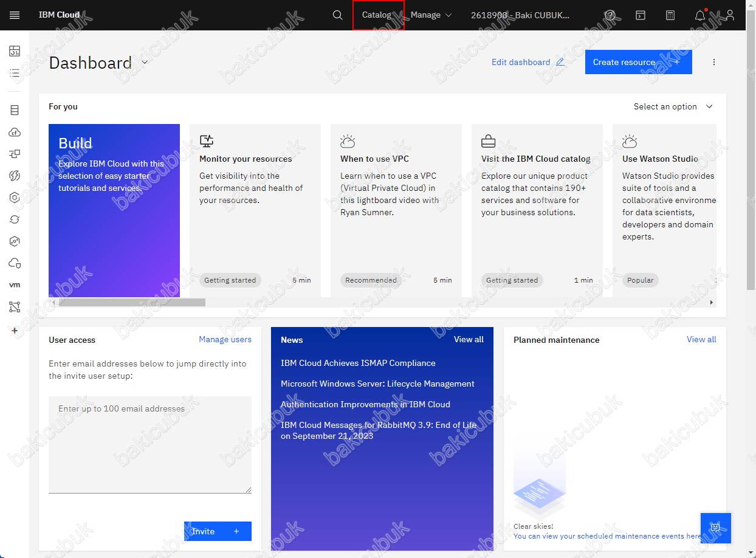Open the cloud shield Security sidebar icon
This screenshot has height=558, width=756.
pyautogui.click(x=15, y=263)
